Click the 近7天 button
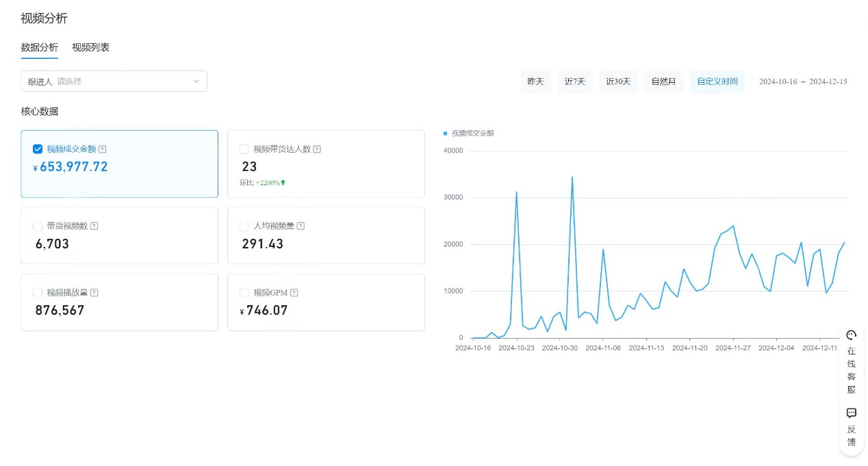Image resolution: width=868 pixels, height=466 pixels. [x=574, y=81]
